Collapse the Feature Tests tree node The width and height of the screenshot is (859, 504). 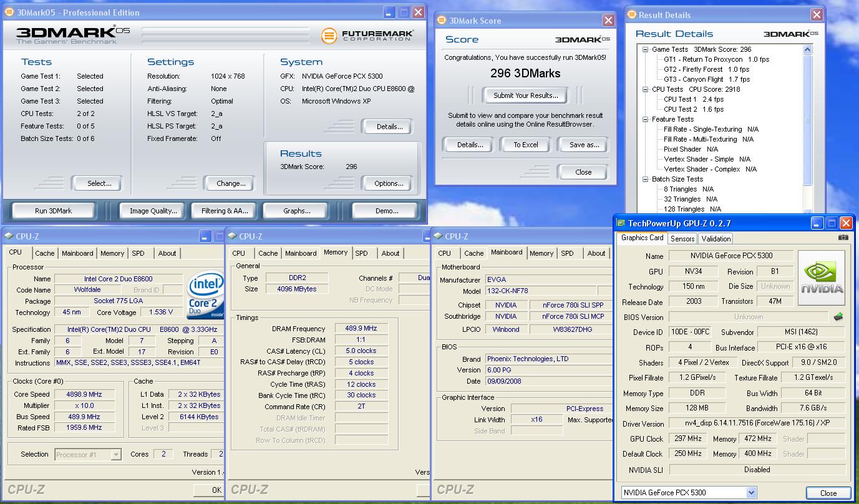click(x=646, y=119)
